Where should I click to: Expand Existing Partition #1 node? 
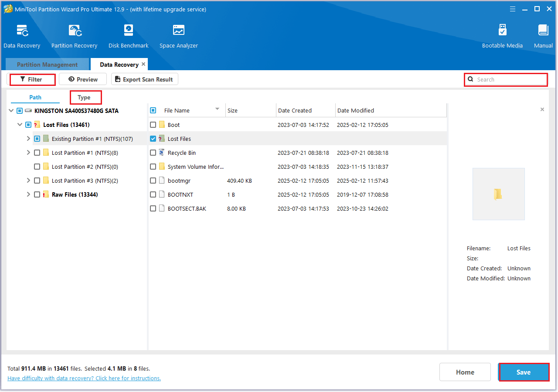[x=28, y=139]
